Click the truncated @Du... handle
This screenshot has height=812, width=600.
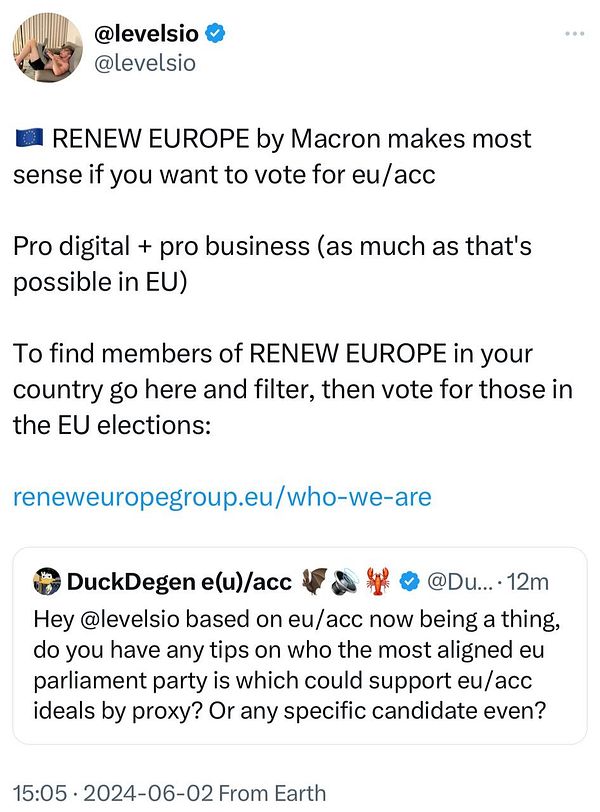coord(460,582)
